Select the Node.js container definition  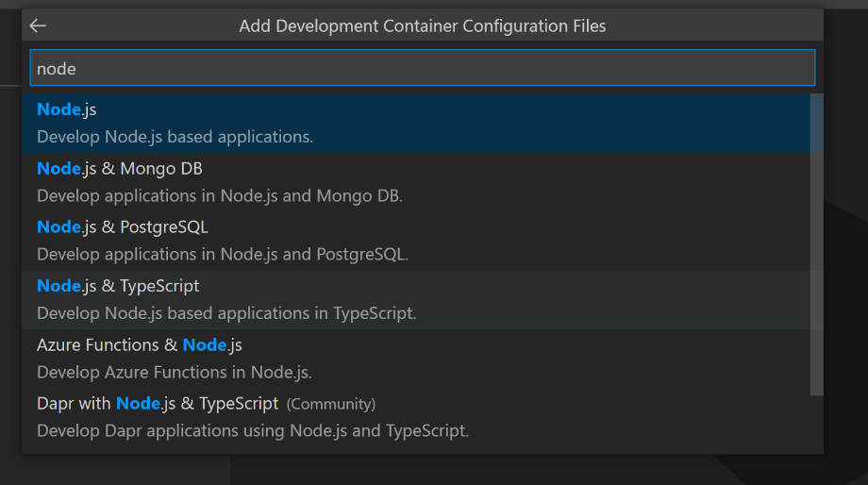[x=67, y=109]
